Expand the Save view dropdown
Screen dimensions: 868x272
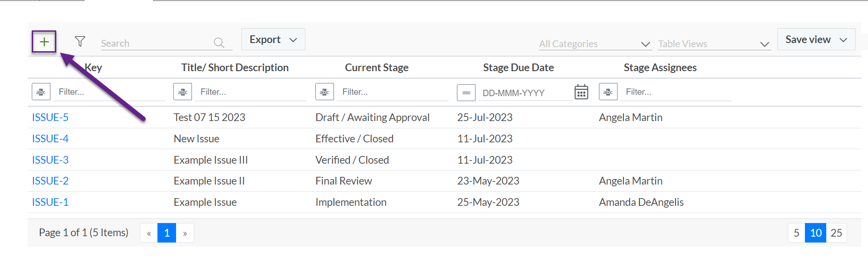point(816,39)
